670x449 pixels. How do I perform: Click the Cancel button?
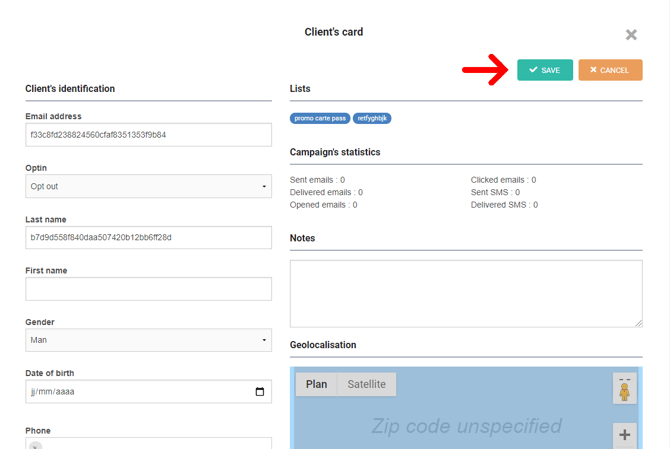610,70
